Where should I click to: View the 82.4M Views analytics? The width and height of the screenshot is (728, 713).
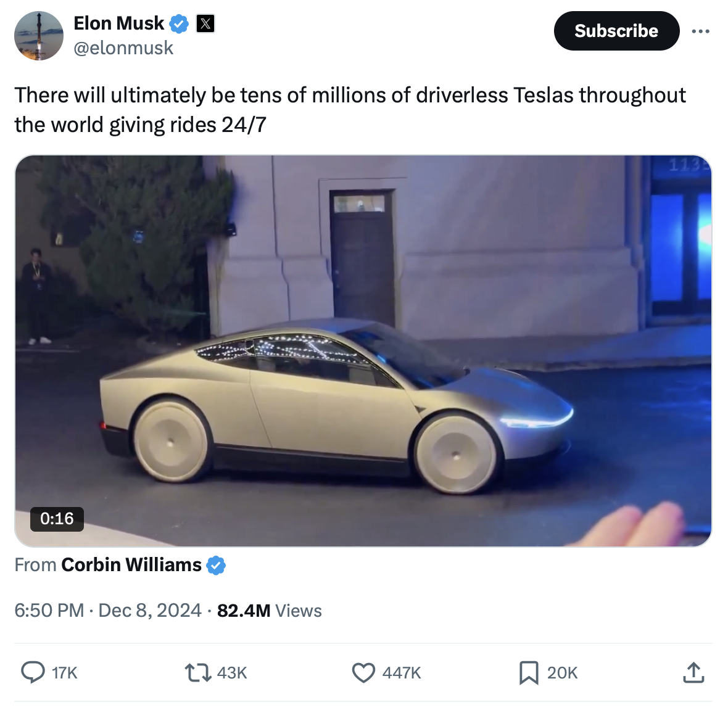point(269,611)
